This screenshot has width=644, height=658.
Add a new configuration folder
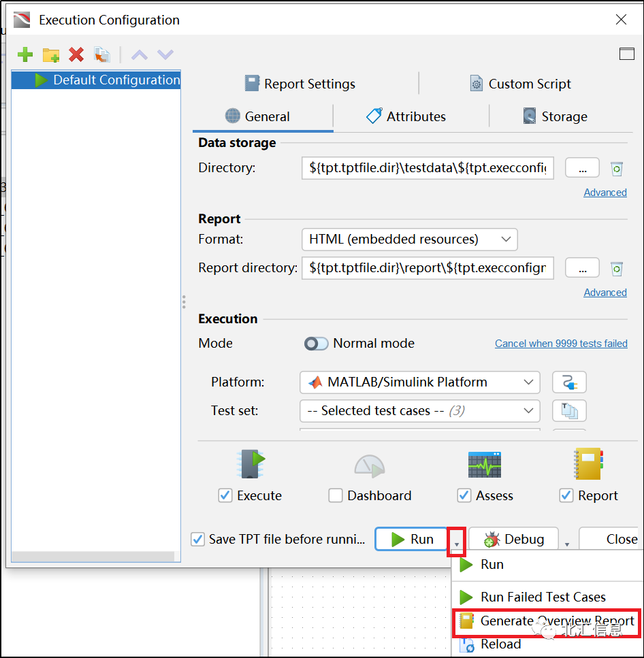[x=51, y=54]
